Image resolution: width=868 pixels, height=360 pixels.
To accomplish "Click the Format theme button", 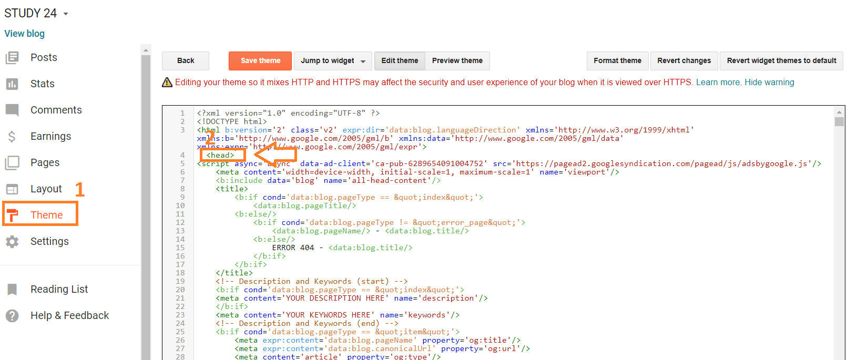I will click(617, 61).
